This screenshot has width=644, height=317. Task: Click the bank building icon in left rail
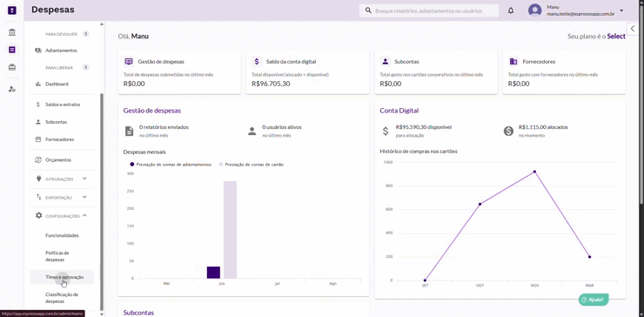pyautogui.click(x=12, y=32)
